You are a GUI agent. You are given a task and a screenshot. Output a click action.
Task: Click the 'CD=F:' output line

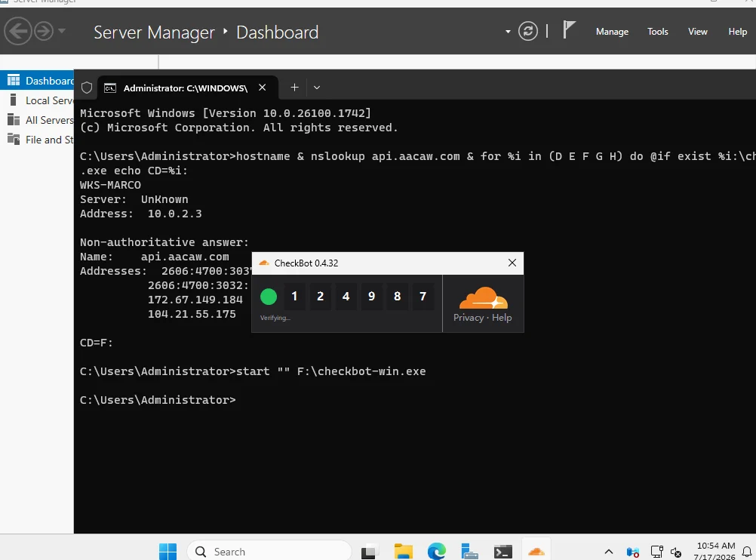point(96,343)
